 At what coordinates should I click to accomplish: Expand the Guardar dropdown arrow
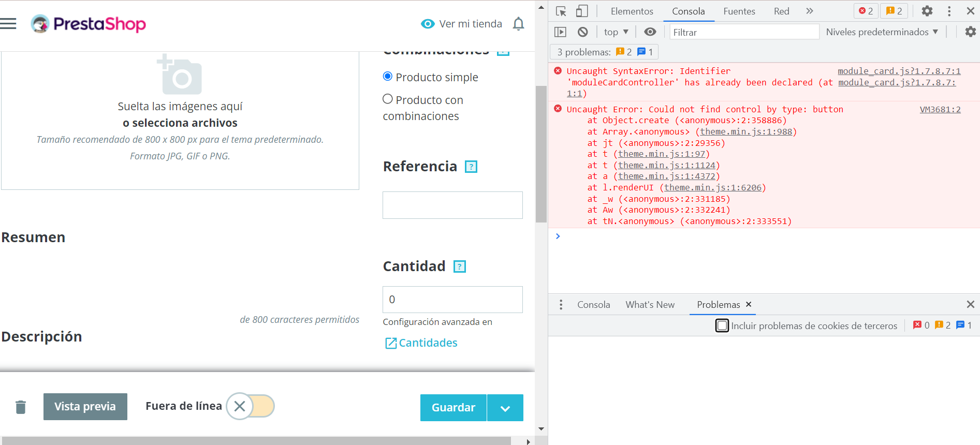505,408
